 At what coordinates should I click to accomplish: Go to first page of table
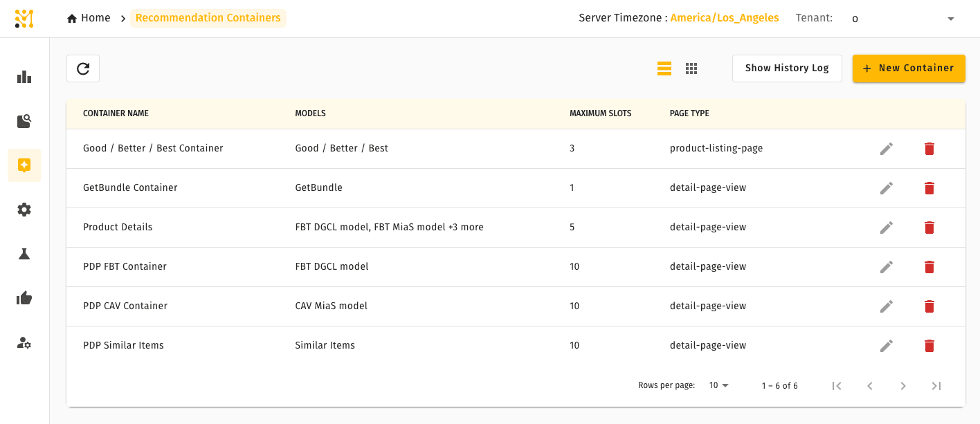837,386
